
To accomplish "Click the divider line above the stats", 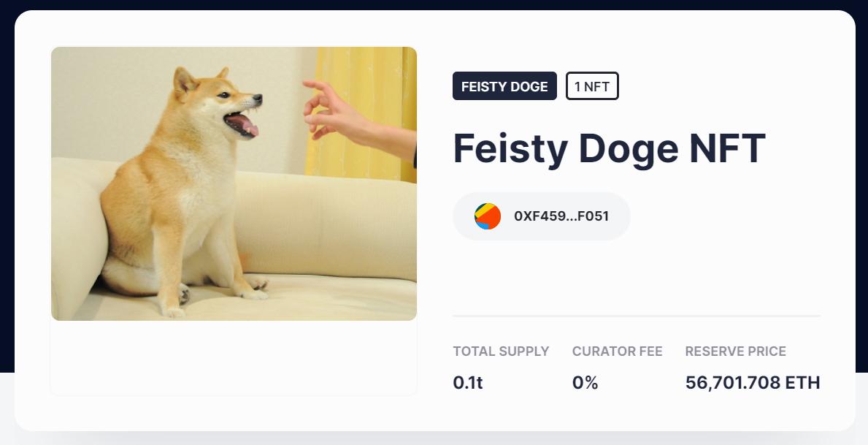I will (637, 316).
